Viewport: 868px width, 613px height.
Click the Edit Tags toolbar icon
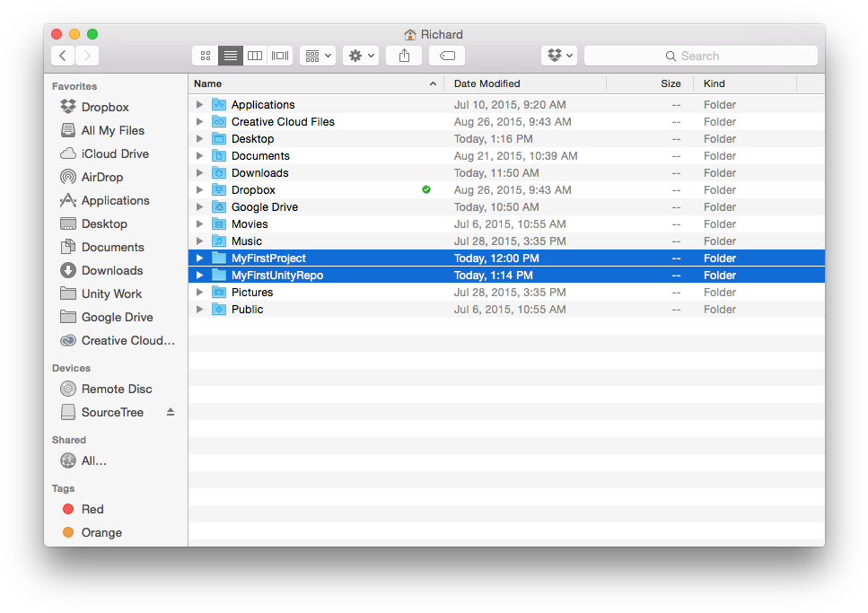point(446,55)
